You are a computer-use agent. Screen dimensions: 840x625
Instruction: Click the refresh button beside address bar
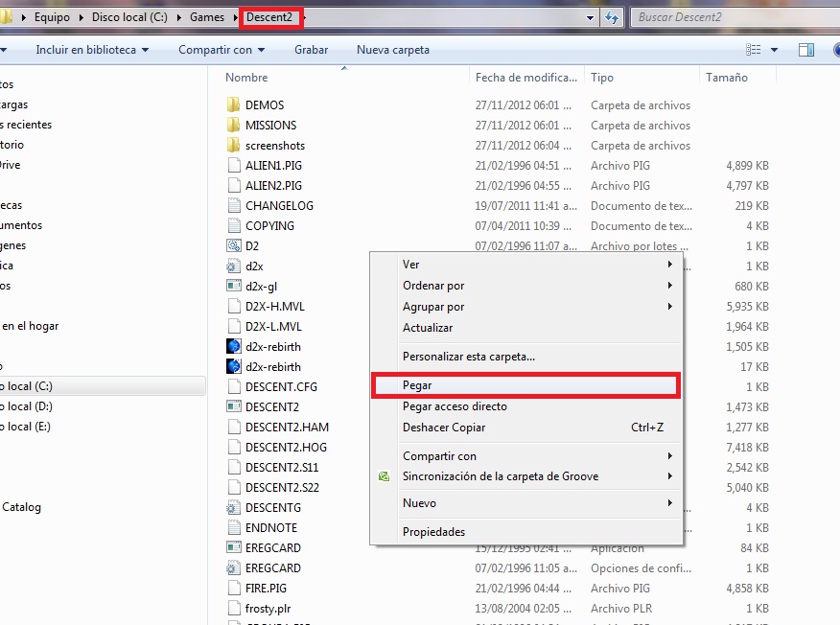coord(611,17)
